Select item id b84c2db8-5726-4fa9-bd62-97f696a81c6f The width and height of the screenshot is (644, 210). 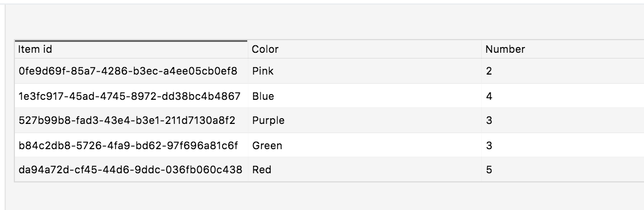pos(128,146)
